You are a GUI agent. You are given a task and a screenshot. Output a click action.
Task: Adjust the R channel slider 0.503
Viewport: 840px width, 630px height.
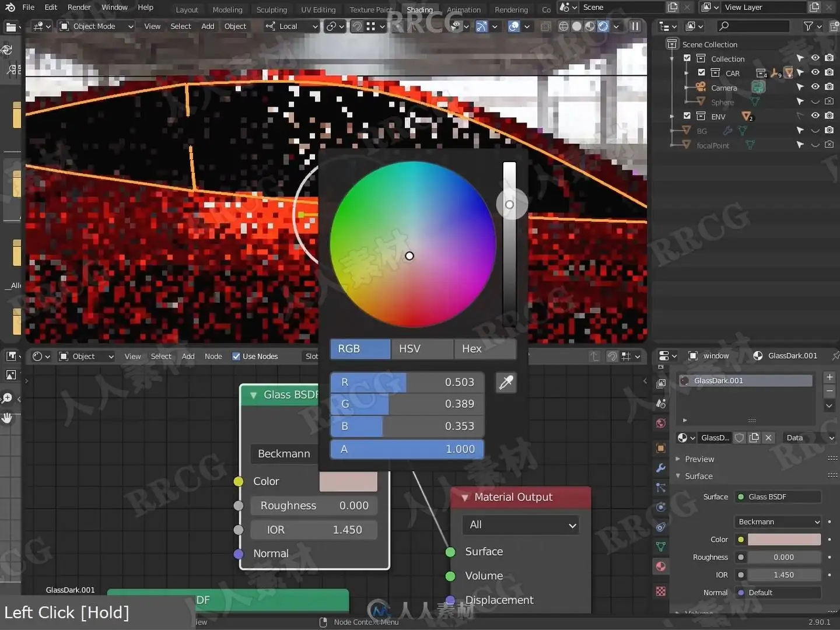coord(407,382)
